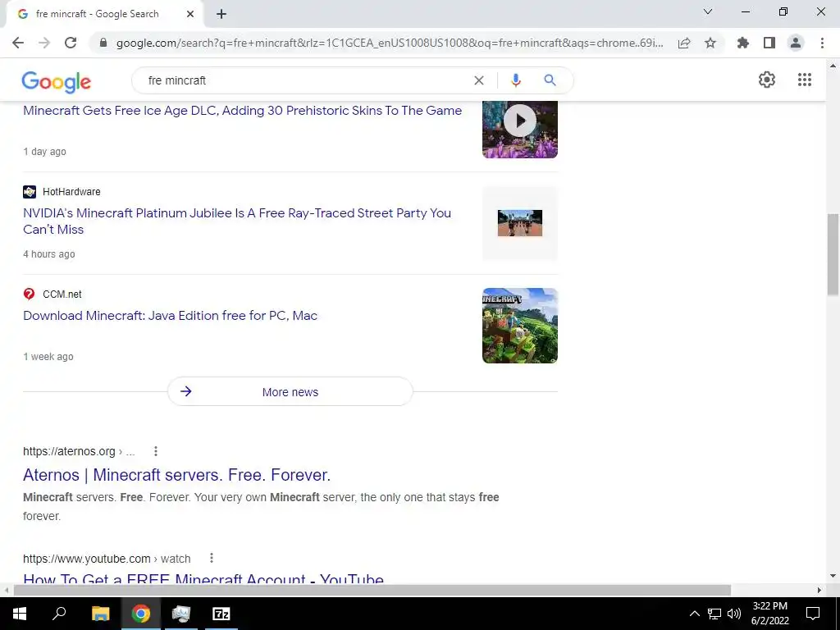Open the 7-Zip taskbar app
The image size is (840, 630).
[x=221, y=614]
